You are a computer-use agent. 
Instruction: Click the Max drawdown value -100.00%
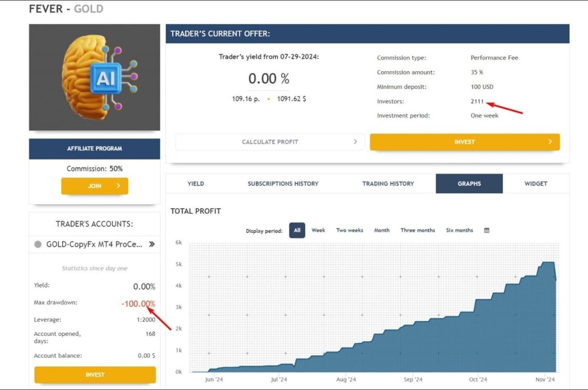(138, 304)
